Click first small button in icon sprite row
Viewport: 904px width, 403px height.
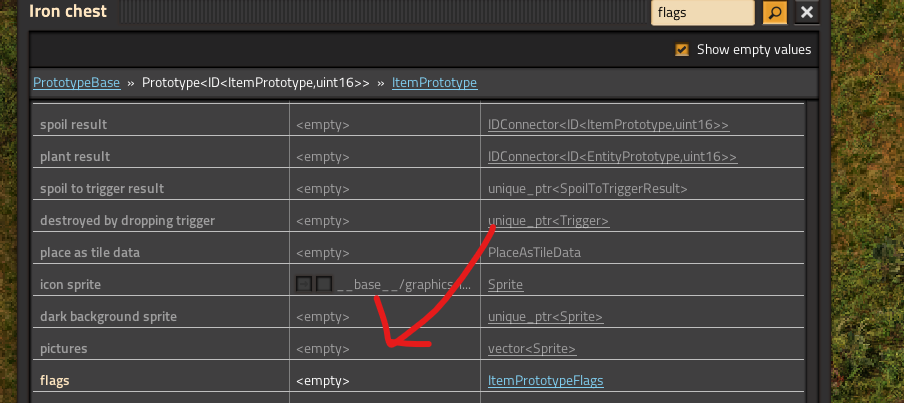(304, 285)
